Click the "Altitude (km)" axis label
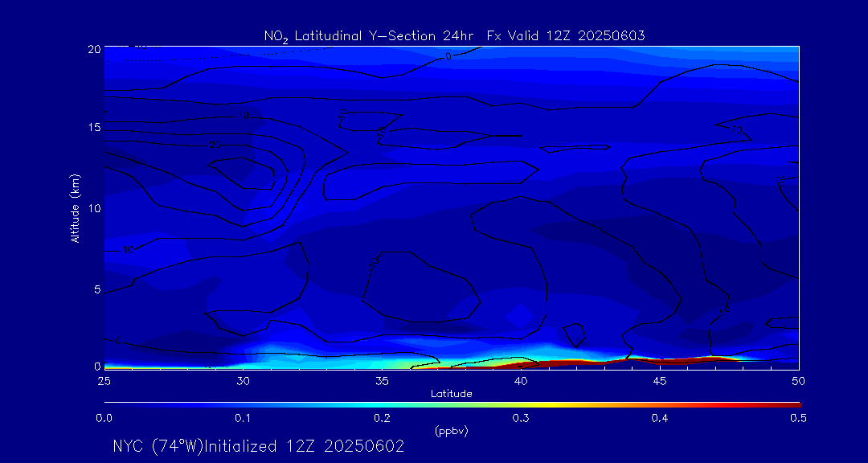This screenshot has width=868, height=463. [75, 209]
